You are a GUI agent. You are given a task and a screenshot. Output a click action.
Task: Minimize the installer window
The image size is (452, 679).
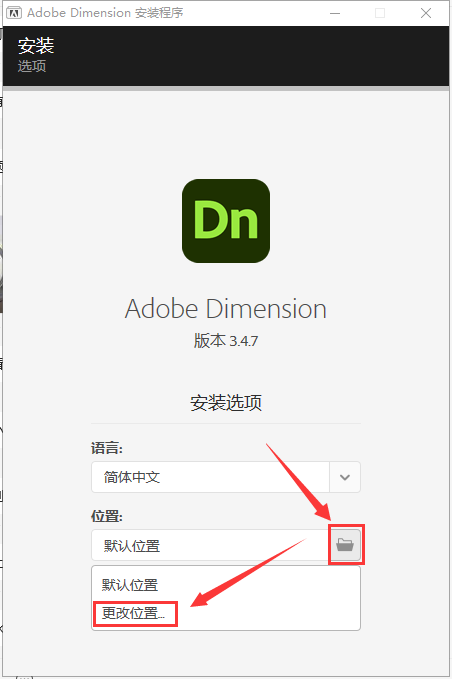tap(335, 13)
